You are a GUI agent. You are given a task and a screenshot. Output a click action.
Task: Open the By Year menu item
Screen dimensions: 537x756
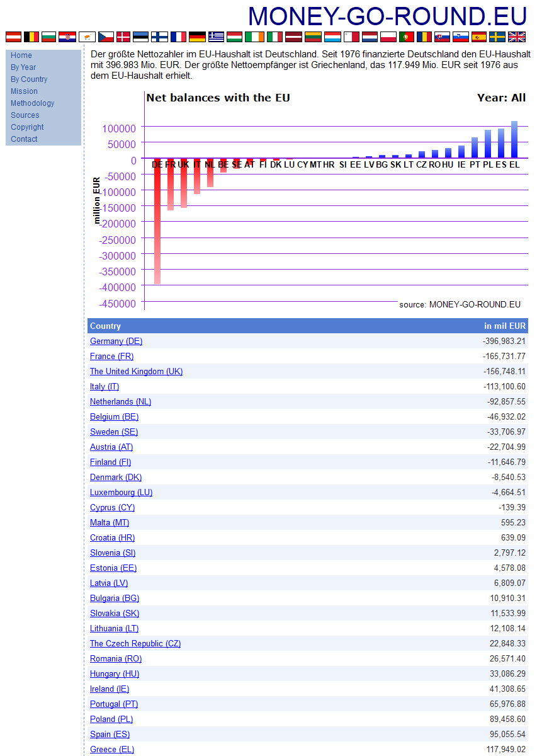pos(23,67)
